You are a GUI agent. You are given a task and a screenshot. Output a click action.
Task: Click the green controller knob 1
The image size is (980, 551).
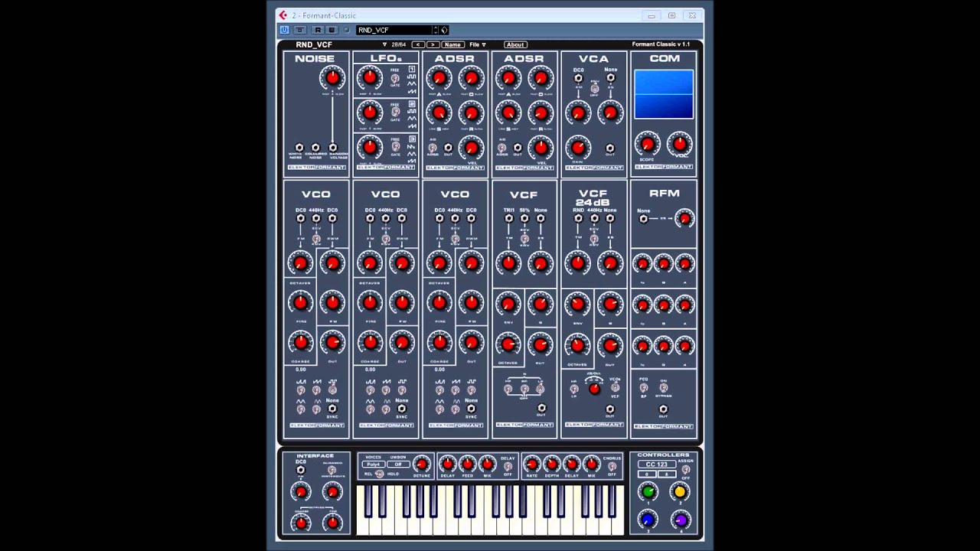tap(648, 491)
